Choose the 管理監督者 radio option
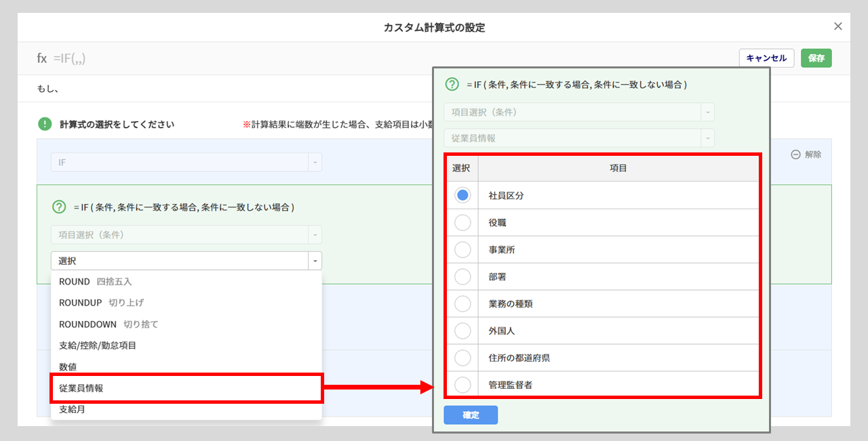This screenshot has width=868, height=441. click(x=462, y=385)
